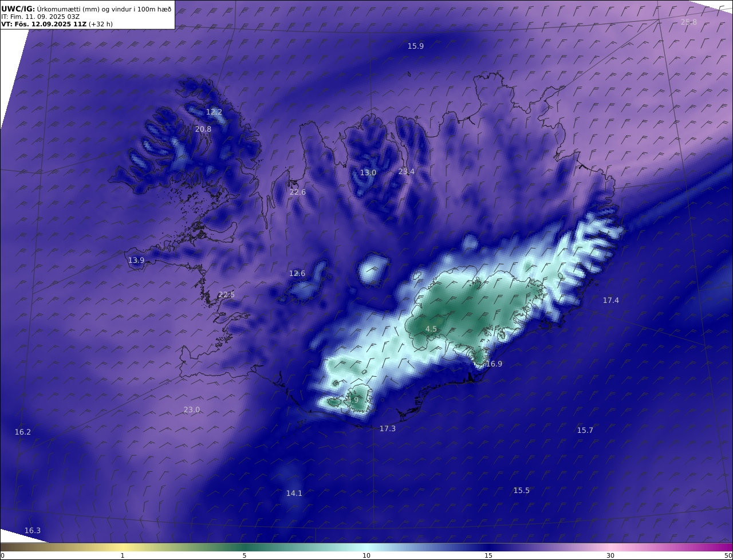Screen dimensions: 733x560
Task: Click the map value 15.9
Action: click(416, 46)
